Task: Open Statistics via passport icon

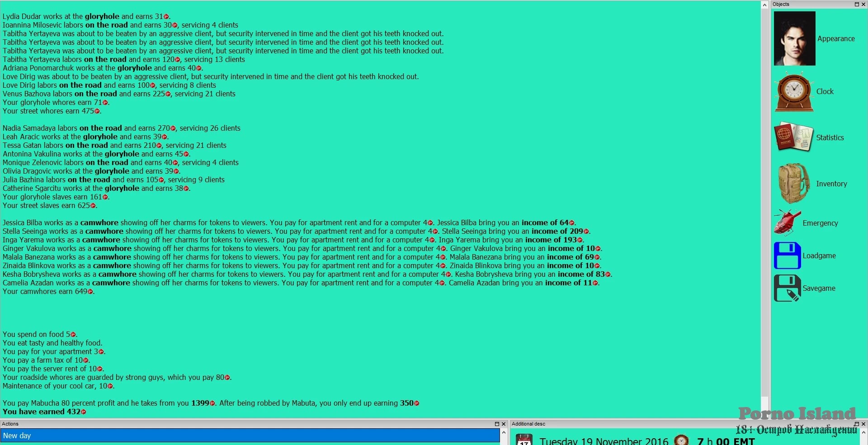Action: point(793,137)
